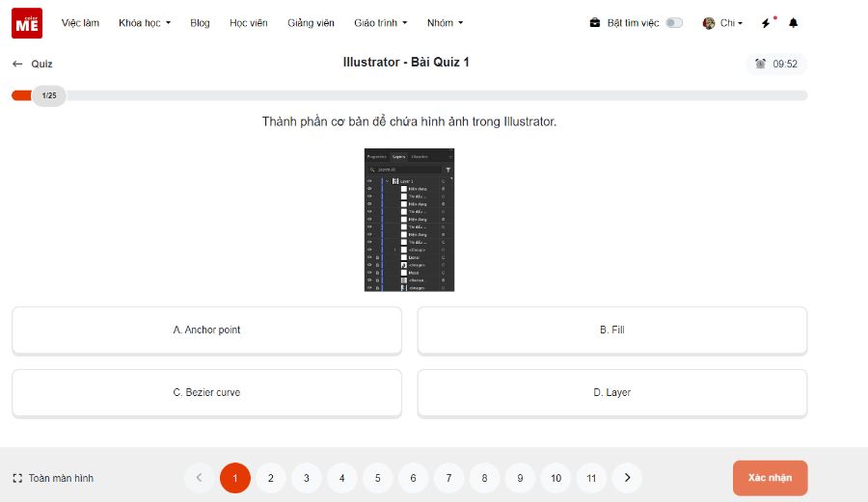
Task: Click the 1/25 progress bar handle
Action: [49, 95]
